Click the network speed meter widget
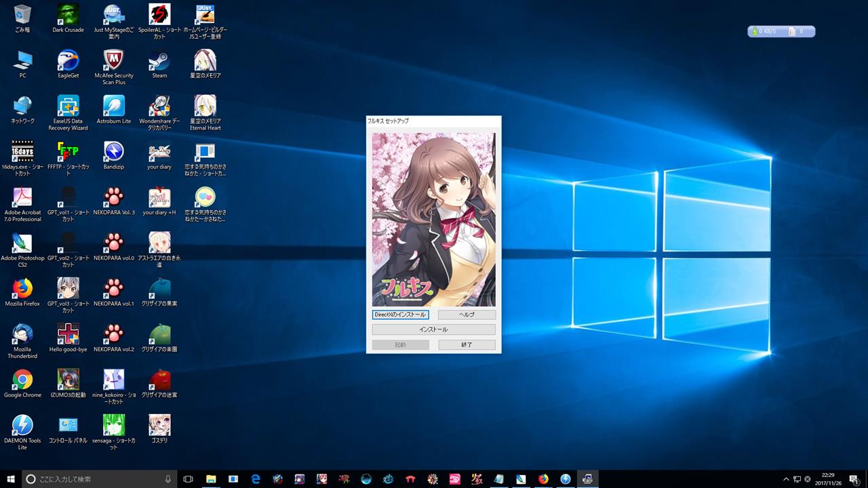This screenshot has height=488, width=868. tap(781, 31)
